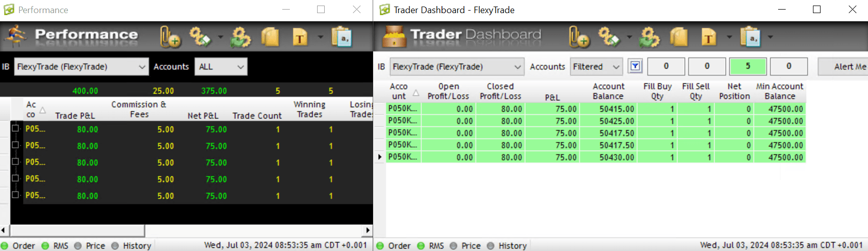Sort by Fill Buy Qty column header
Image resolution: width=868 pixels, height=251 pixels.
[657, 91]
